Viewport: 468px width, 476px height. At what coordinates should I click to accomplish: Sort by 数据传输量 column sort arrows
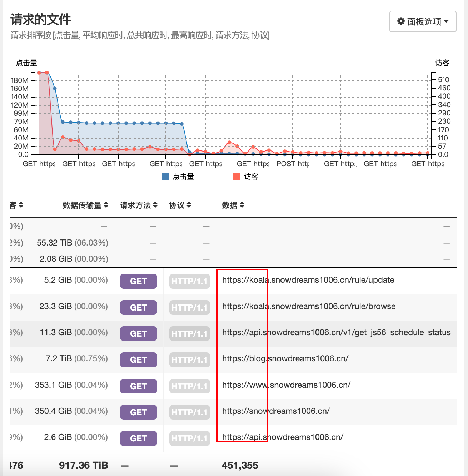pyautogui.click(x=106, y=205)
